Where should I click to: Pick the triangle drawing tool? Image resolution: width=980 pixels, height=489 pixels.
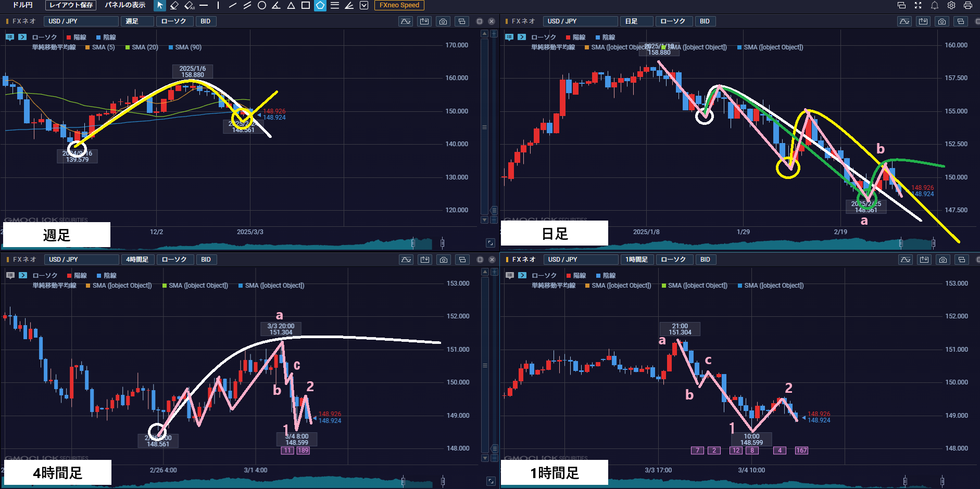click(291, 5)
